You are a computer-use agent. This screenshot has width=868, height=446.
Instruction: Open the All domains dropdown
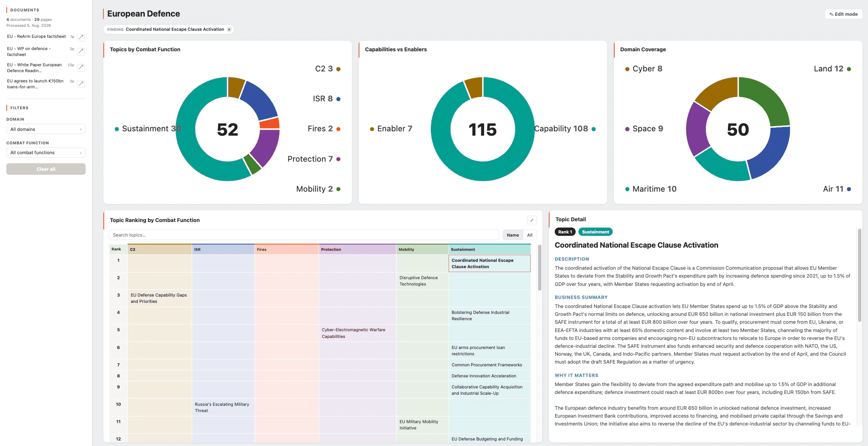46,129
